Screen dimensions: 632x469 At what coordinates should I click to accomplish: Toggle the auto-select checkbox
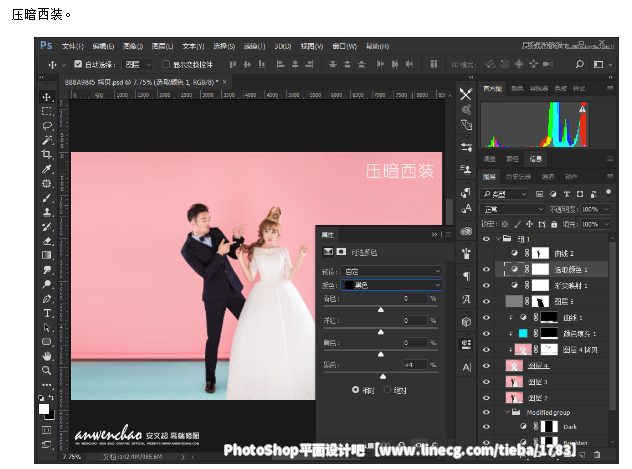tap(78, 64)
